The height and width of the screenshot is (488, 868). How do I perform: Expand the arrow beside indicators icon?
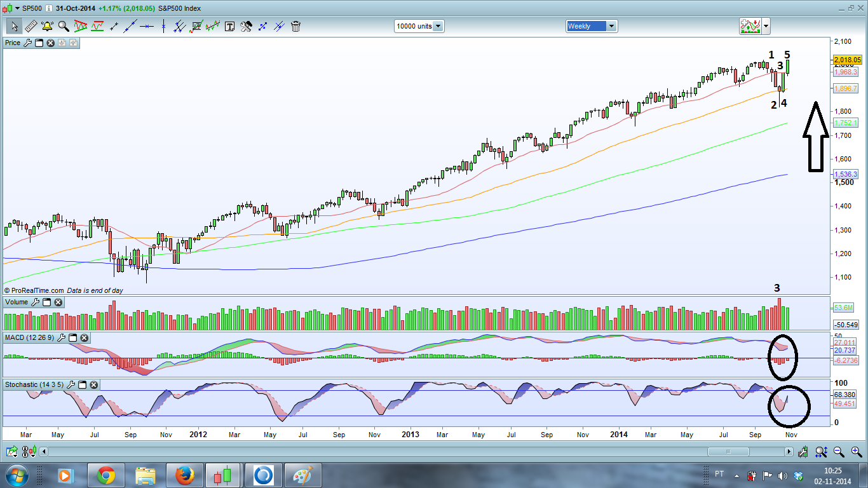pos(766,26)
